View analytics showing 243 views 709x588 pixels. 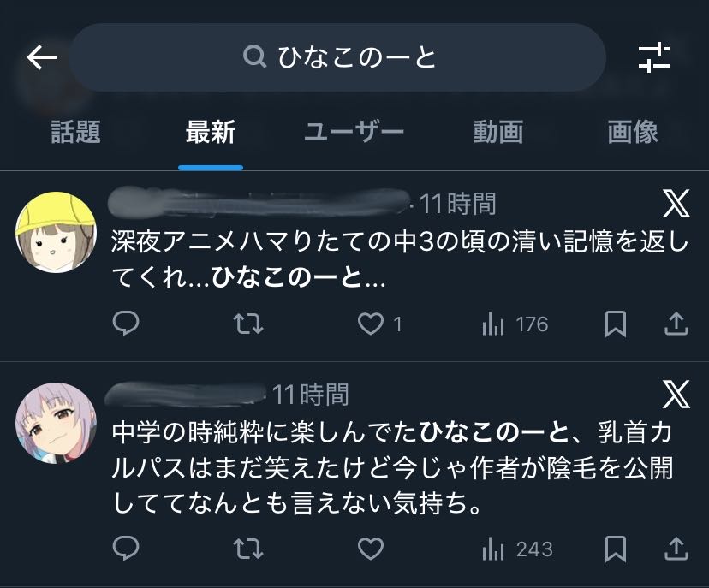click(x=517, y=549)
